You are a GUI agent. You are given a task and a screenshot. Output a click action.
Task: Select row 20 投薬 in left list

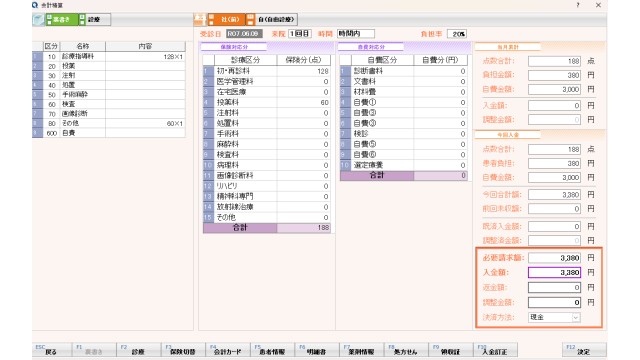(x=109, y=66)
